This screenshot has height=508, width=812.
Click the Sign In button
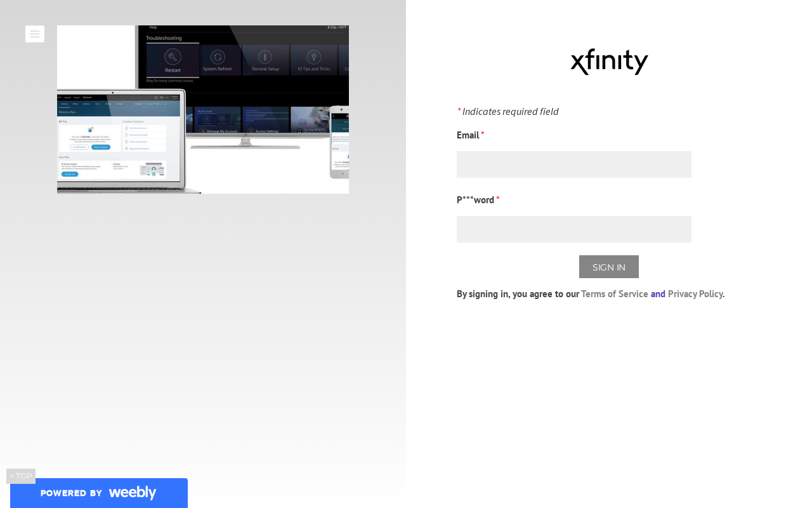click(x=609, y=267)
